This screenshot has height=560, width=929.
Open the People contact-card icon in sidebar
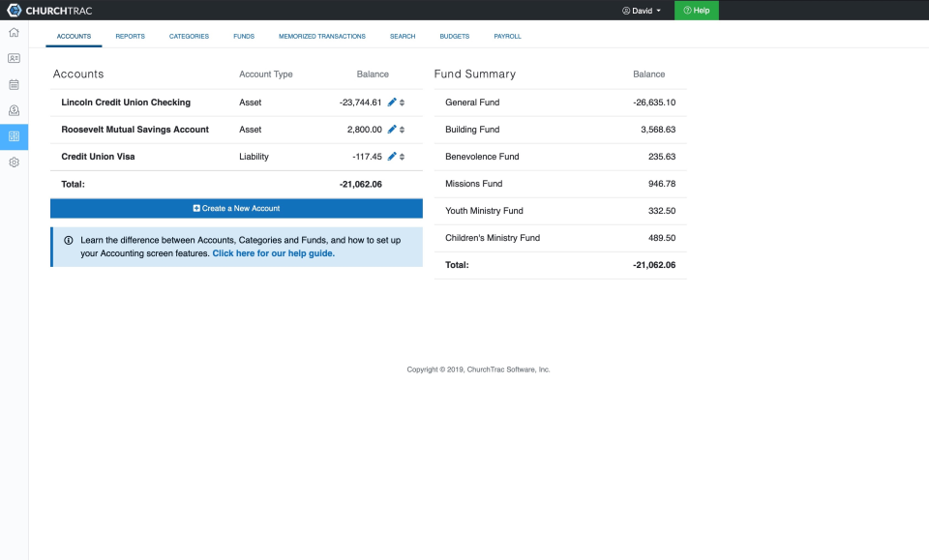(14, 58)
